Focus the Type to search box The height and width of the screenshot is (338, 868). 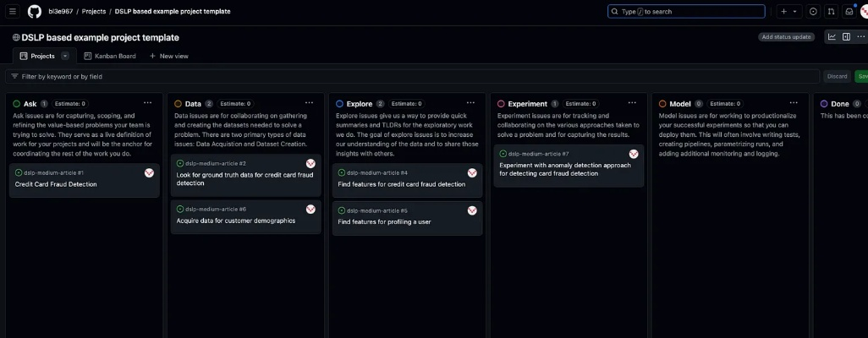pos(685,12)
